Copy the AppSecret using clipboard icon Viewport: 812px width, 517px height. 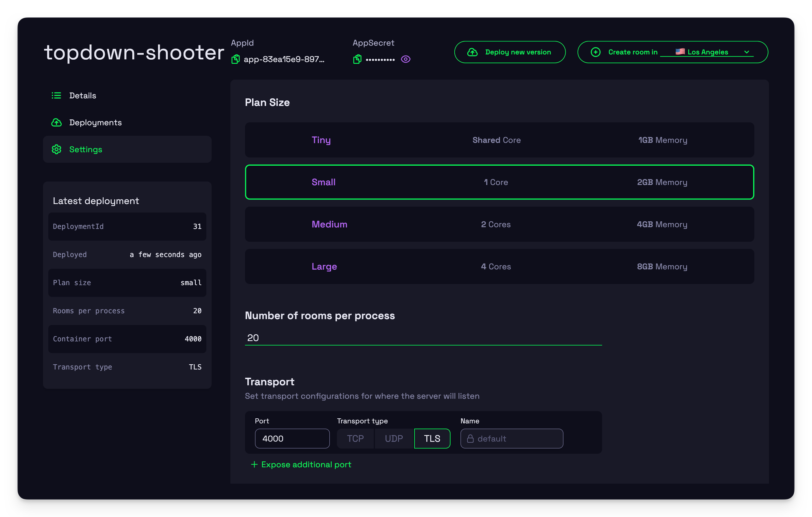(357, 59)
